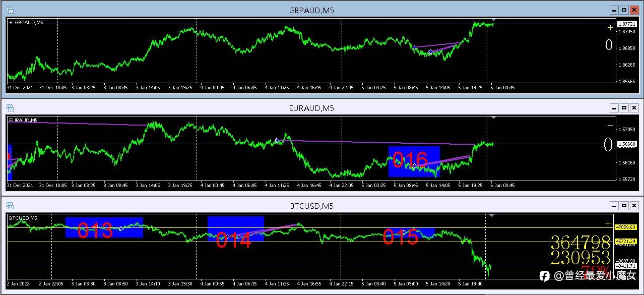Screen dimensions: 644x295
Task: Click current price tag 1.56668 in EURAUD
Action: pos(627,144)
